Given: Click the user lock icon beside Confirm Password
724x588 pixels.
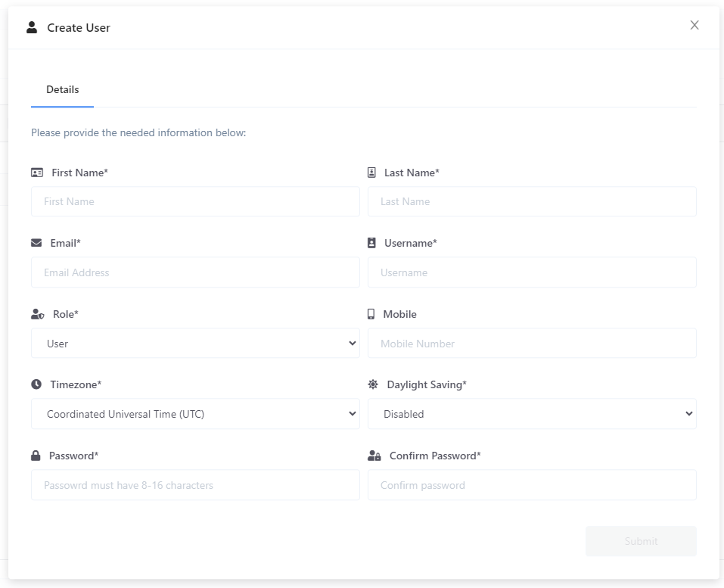Looking at the screenshot, I should (374, 456).
